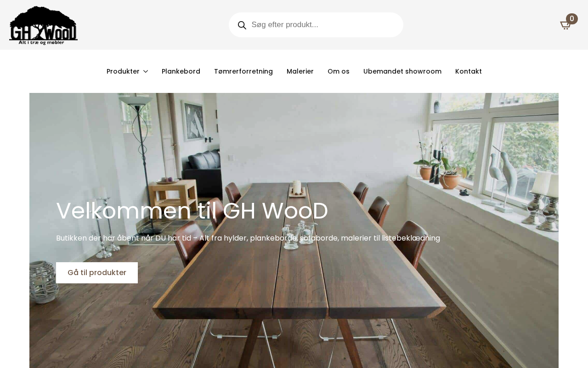Open the shopping cart icon
The height and width of the screenshot is (368, 588).
565,25
